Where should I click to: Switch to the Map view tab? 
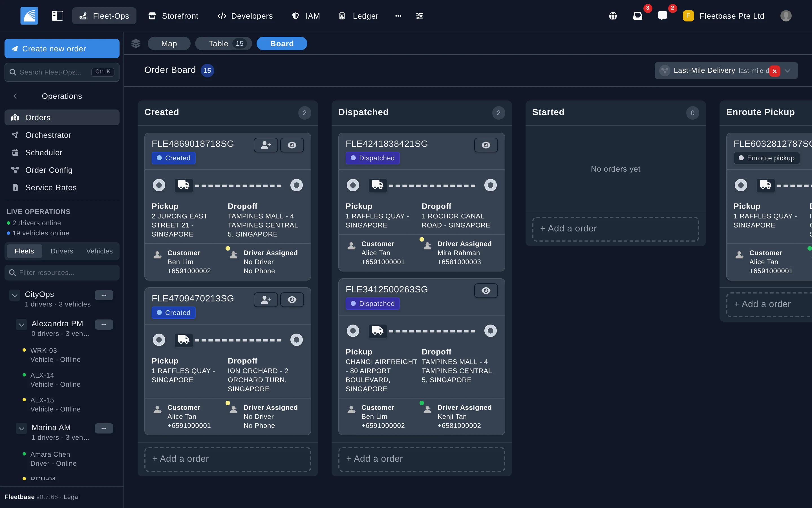pyautogui.click(x=169, y=43)
